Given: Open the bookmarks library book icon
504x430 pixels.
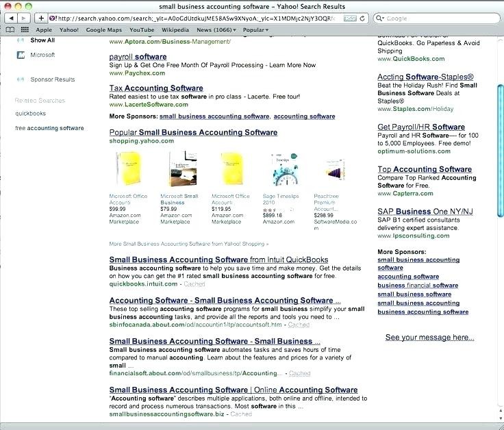Looking at the screenshot, I should click(x=10, y=30).
